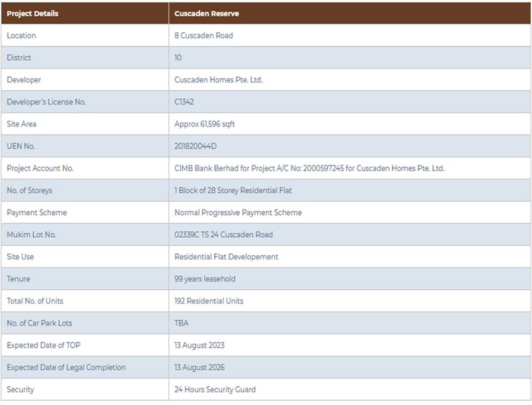This screenshot has width=532, height=405.
Task: Click the 24 Hours Security Guard value
Action: point(215,389)
